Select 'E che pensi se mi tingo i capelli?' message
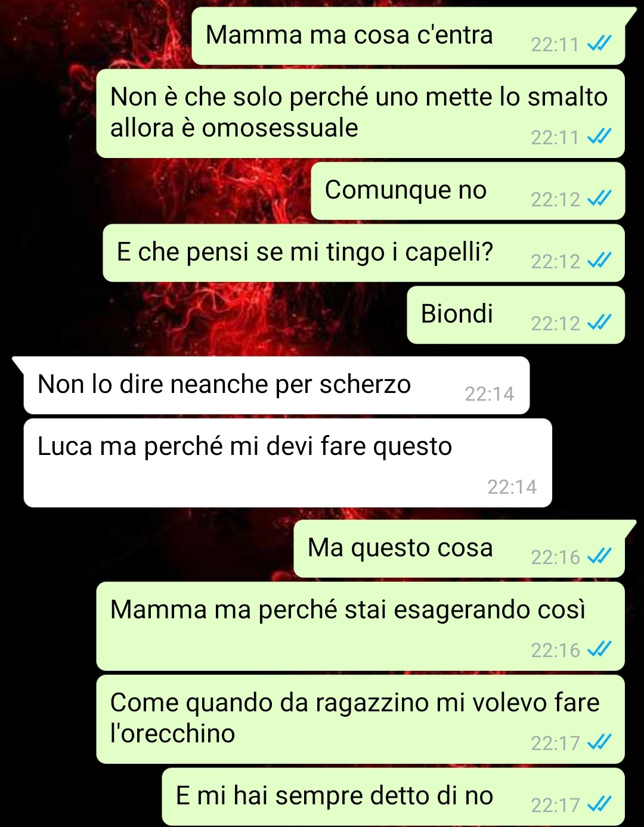Screen dimensions: 644x827 364,253
